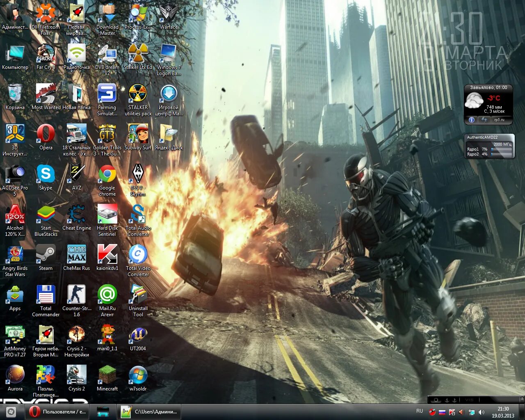Launch Far Cry 3 from the desktop
Viewport: 525px width, 420px height.
tap(46, 57)
